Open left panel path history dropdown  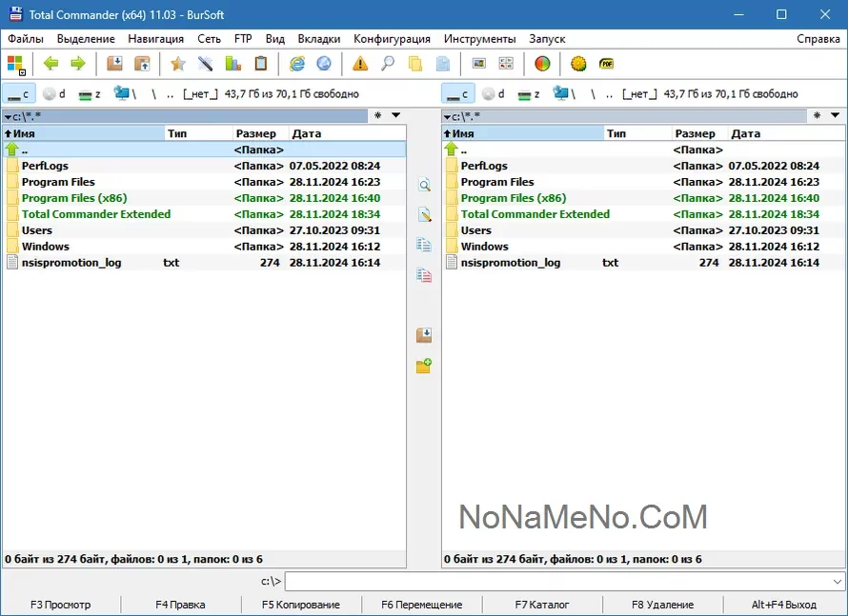click(396, 116)
